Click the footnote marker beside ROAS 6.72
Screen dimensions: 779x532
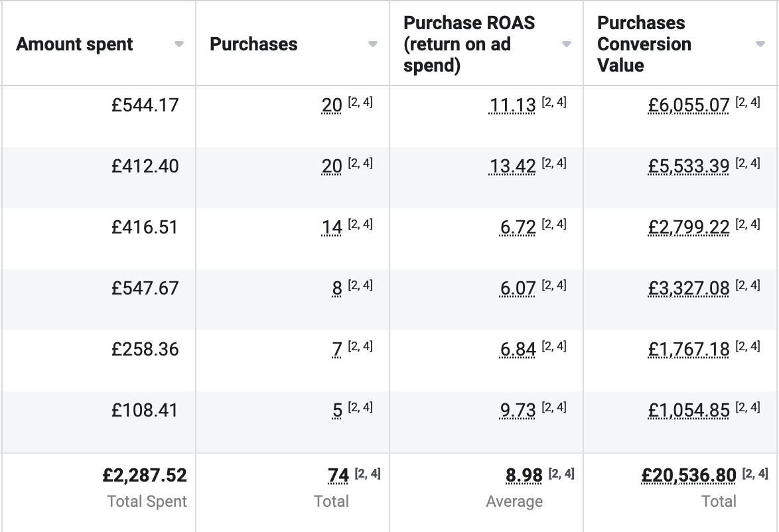(554, 224)
